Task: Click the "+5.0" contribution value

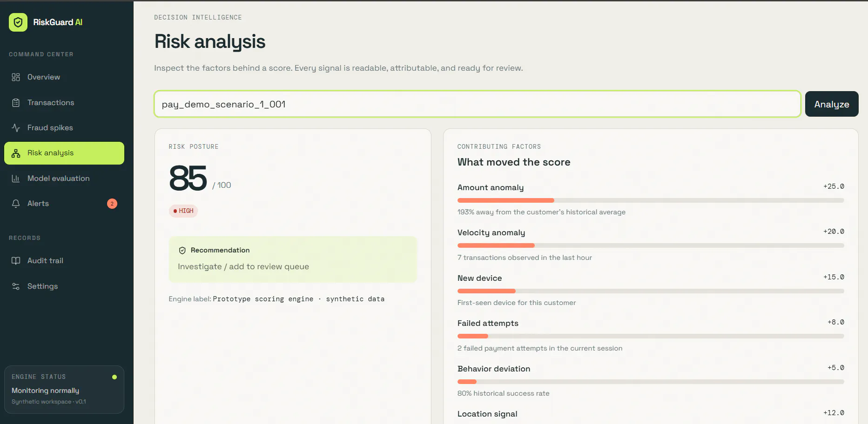Action: coord(836,368)
